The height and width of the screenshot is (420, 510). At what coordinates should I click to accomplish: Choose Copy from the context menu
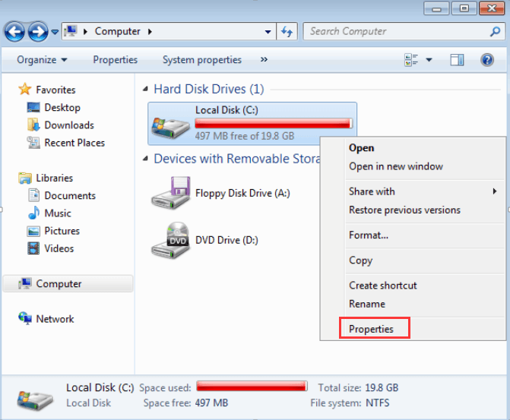(361, 261)
